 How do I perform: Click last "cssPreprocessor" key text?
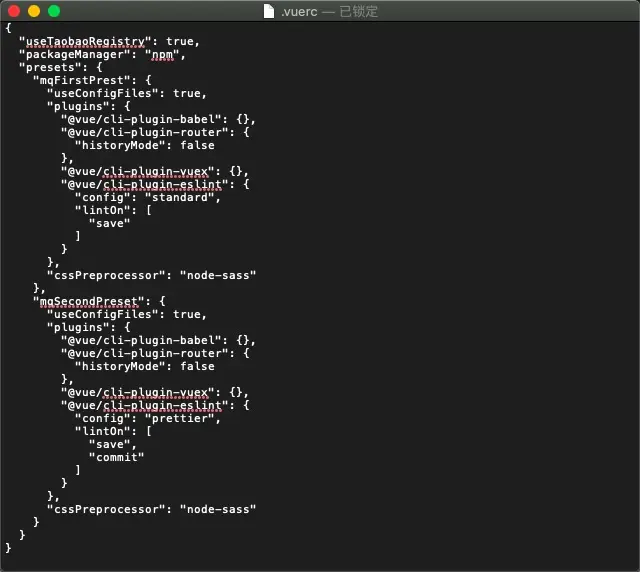[106, 510]
